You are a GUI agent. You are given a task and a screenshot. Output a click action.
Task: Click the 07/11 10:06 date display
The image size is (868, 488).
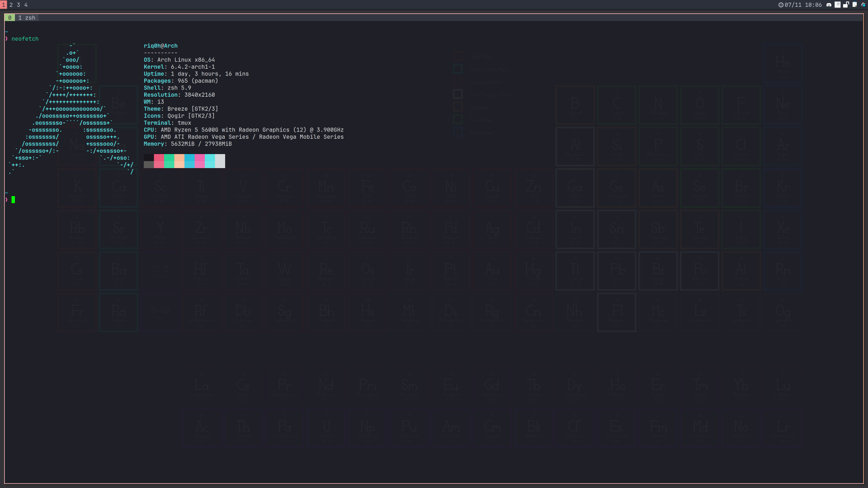pyautogui.click(x=803, y=5)
